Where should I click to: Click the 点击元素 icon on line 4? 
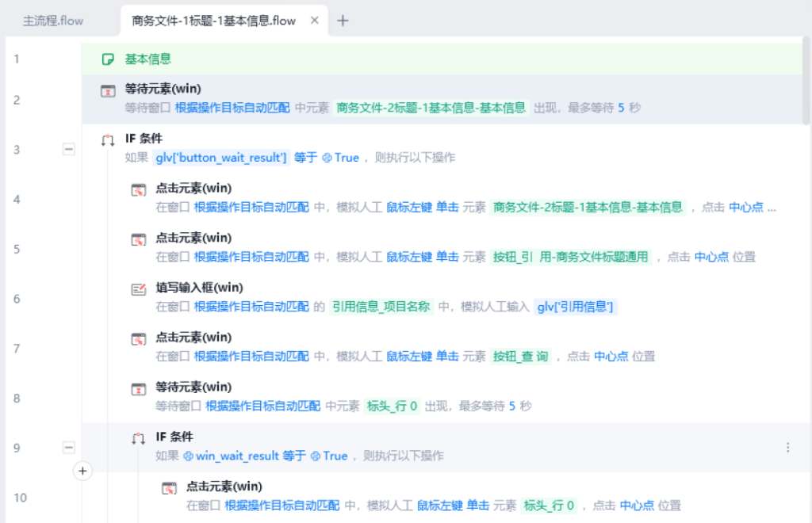point(139,189)
